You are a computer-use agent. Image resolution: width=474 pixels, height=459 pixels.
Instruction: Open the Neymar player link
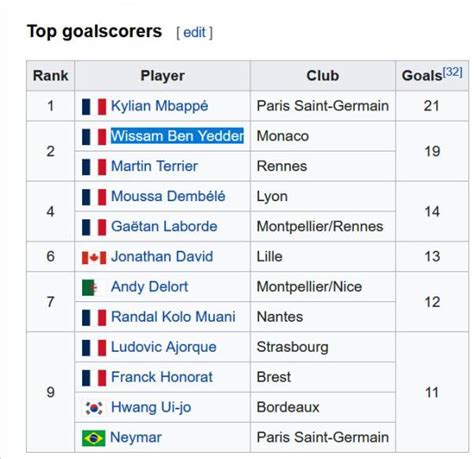(x=136, y=438)
